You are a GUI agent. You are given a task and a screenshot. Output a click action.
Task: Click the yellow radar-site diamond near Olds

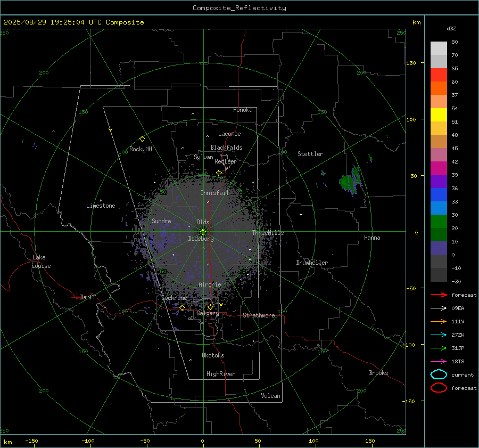pyautogui.click(x=203, y=232)
